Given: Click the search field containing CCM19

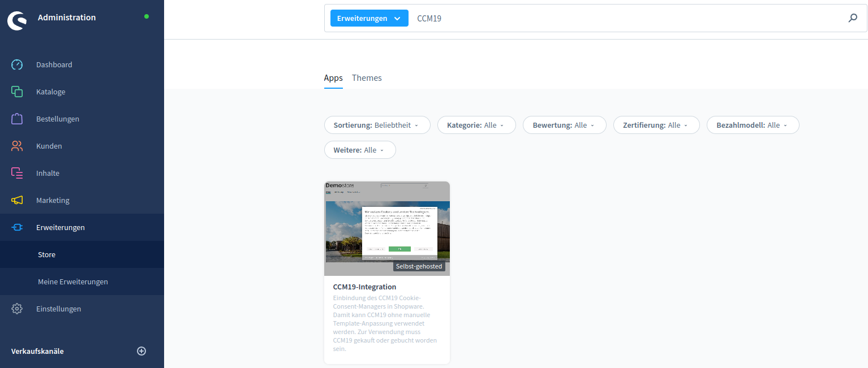Looking at the screenshot, I should click(622, 18).
